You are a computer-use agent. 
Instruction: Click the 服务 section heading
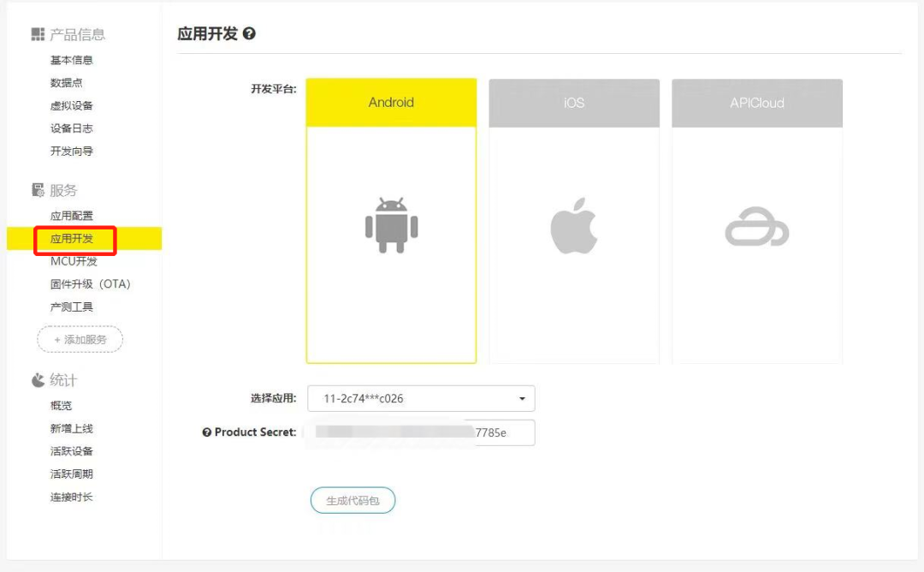63,190
